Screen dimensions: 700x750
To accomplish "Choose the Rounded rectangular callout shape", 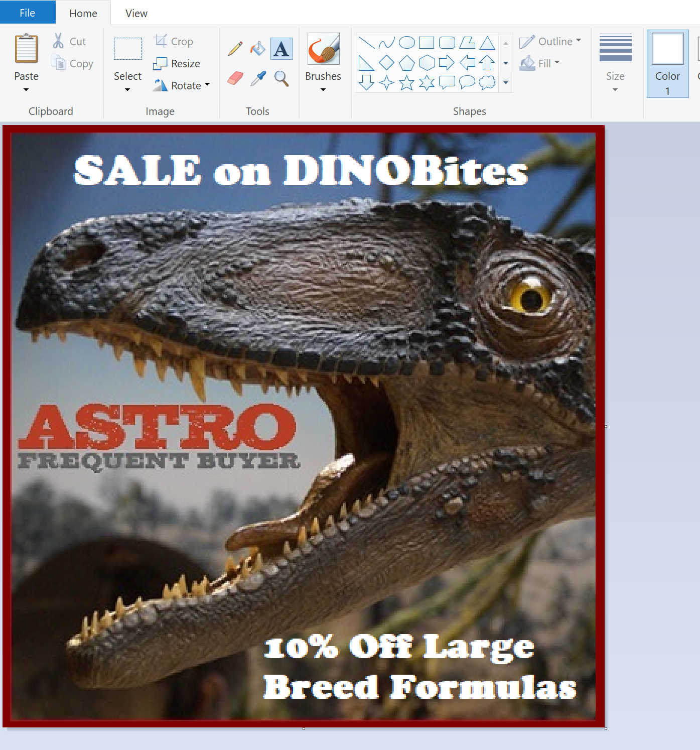I will click(x=447, y=82).
